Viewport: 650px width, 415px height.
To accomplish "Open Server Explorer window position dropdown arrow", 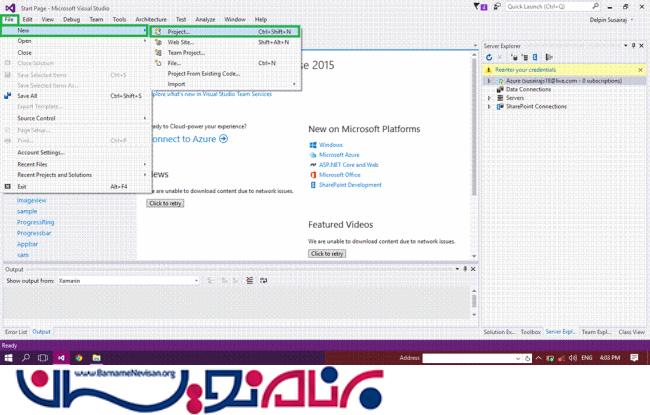I will (626, 46).
